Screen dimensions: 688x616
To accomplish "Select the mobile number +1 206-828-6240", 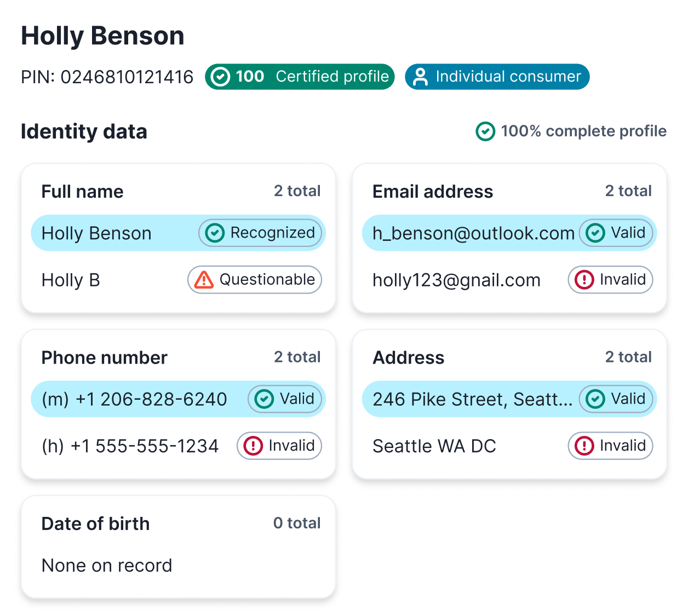I will pos(134,399).
